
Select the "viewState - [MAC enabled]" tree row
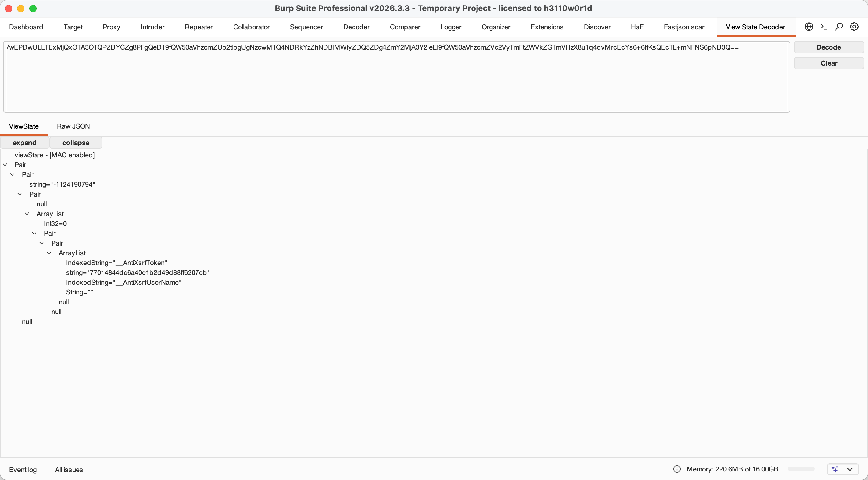tap(54, 155)
